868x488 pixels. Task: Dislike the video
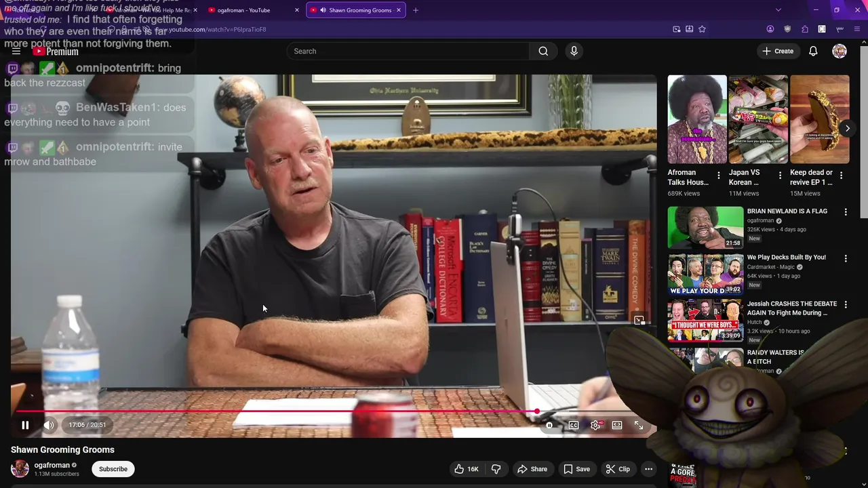click(x=496, y=469)
